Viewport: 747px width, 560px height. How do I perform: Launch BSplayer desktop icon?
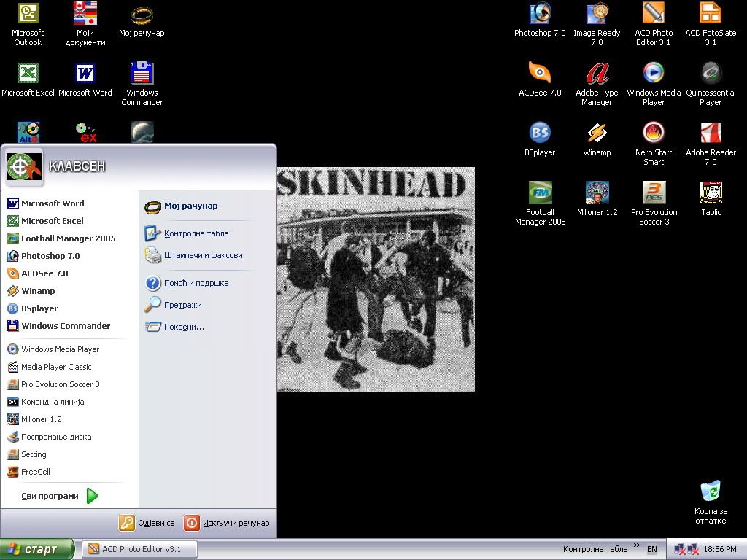[x=540, y=139]
